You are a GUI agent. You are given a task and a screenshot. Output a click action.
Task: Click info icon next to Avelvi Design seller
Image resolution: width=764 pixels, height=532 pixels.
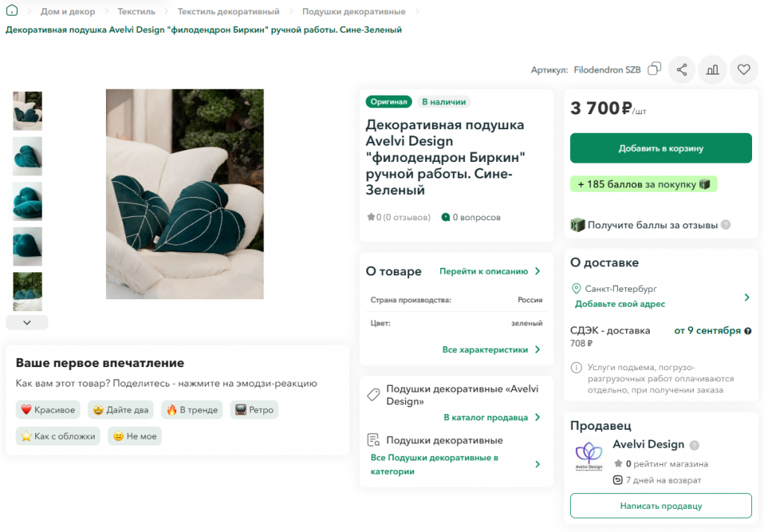(x=695, y=445)
